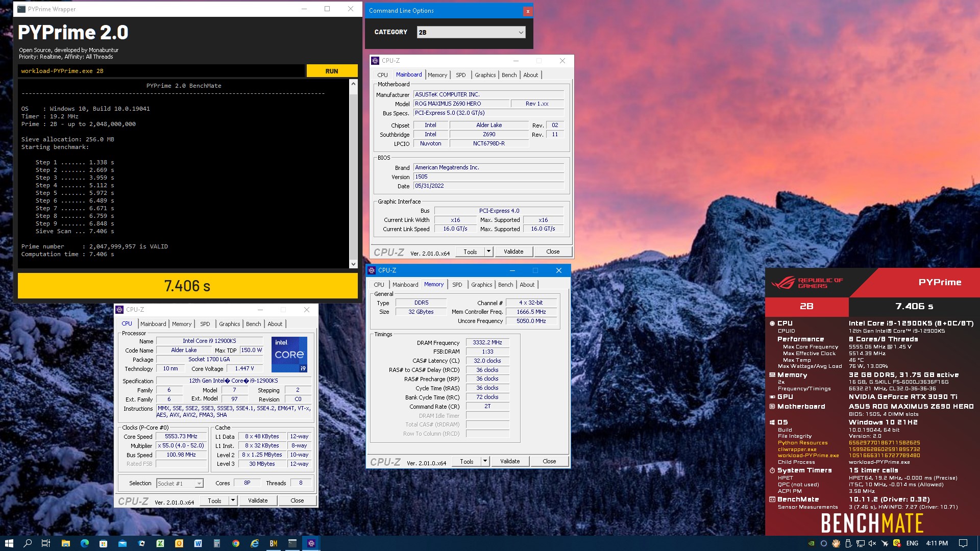Expand Tools arrow in CPU-Z Mainboard window

tap(488, 252)
